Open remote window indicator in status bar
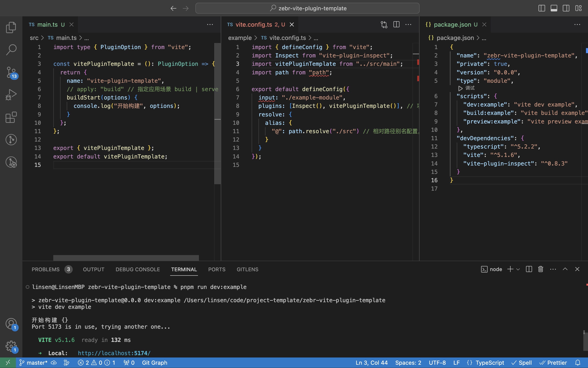This screenshot has height=368, width=588. tap(8, 363)
